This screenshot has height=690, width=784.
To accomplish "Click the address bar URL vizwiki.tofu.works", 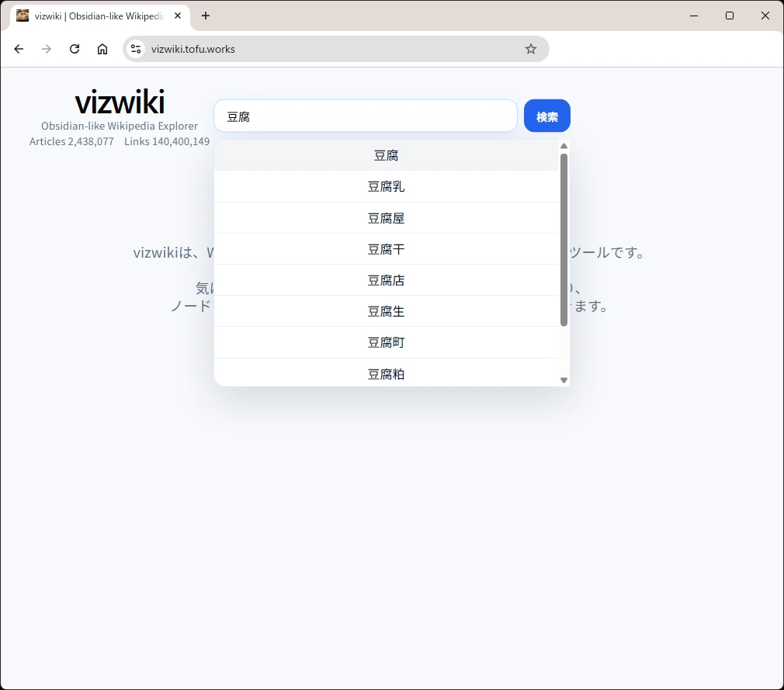I will click(x=193, y=49).
